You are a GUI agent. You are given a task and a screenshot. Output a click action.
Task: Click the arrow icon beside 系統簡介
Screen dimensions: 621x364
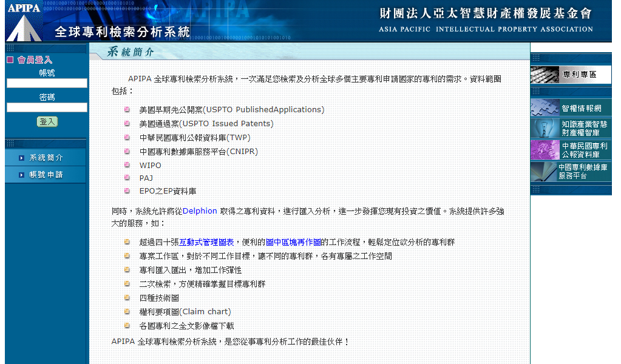click(x=21, y=158)
